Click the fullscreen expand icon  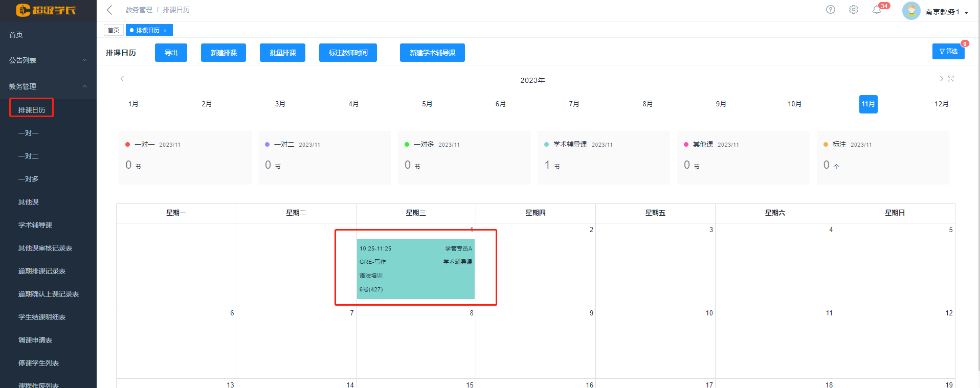951,79
